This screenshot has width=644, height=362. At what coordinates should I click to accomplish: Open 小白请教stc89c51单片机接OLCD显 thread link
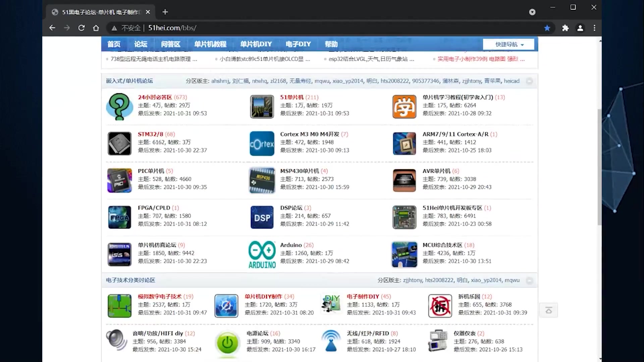(265, 59)
